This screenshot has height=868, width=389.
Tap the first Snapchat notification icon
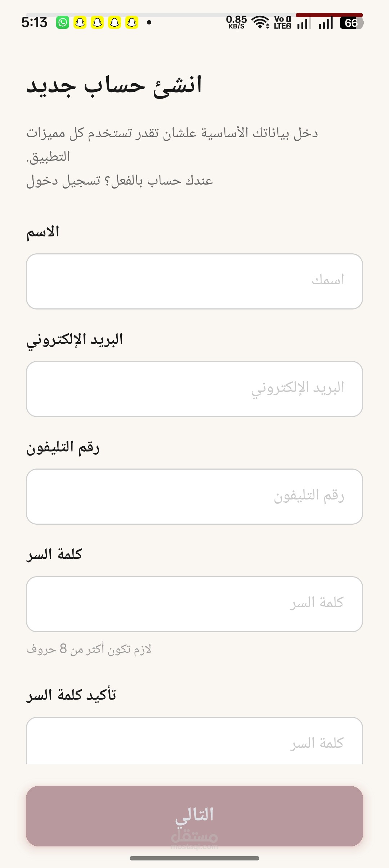point(80,23)
